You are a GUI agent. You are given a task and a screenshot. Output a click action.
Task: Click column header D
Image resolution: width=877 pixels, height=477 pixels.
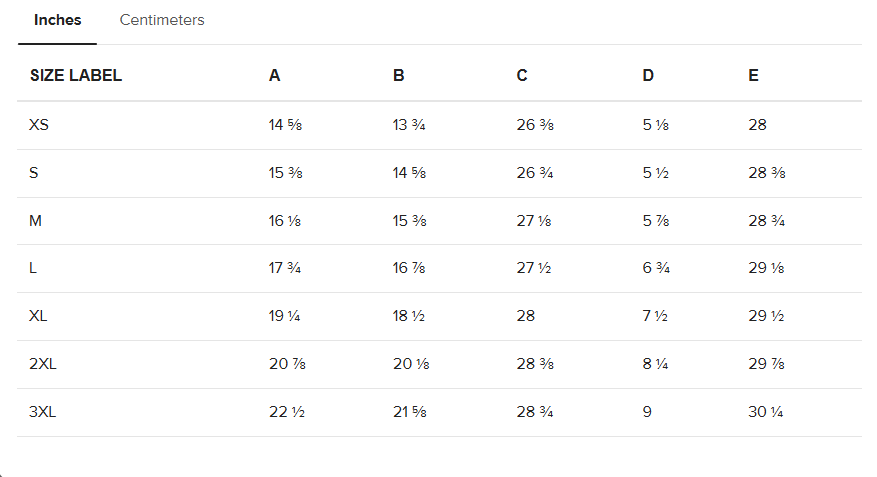[648, 75]
